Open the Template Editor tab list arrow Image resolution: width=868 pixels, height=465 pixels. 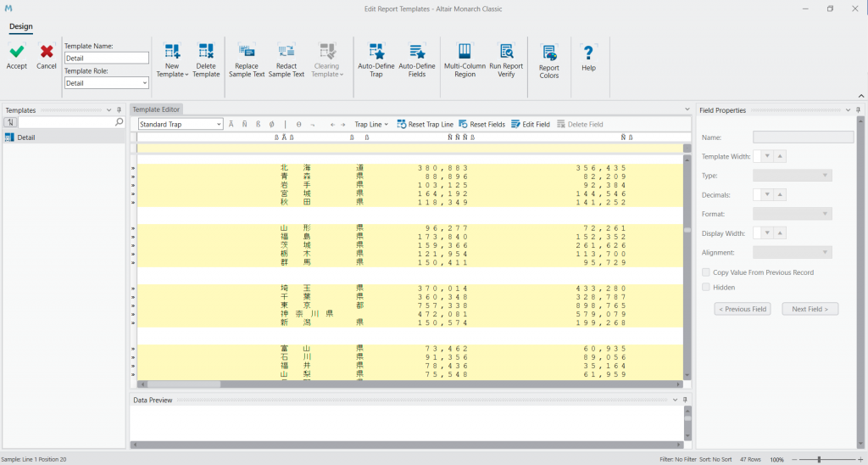click(x=687, y=109)
